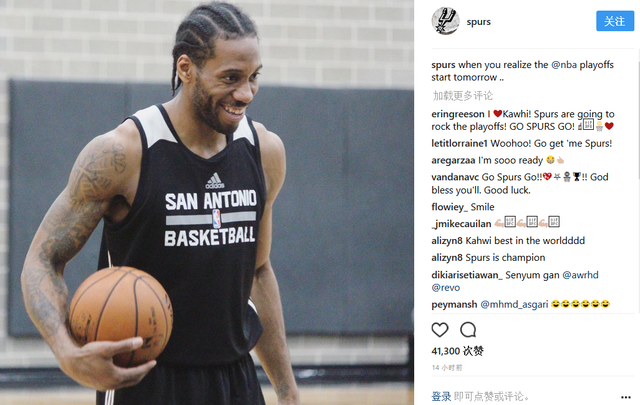
Task: Click the player photo in post
Action: 207,202
